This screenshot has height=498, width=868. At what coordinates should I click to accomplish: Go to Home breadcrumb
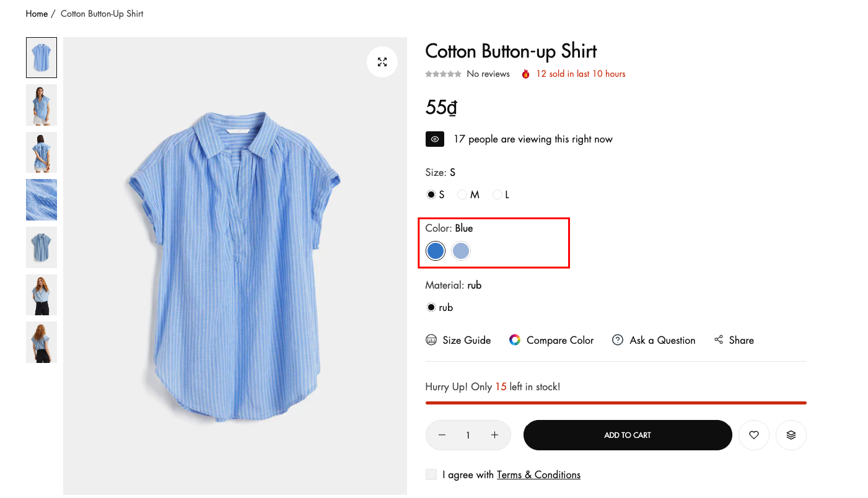point(37,14)
